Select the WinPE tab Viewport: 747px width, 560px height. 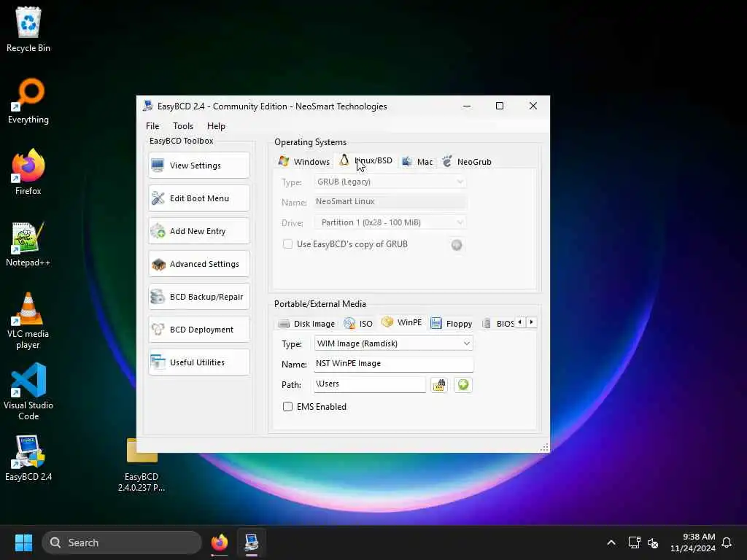(402, 322)
